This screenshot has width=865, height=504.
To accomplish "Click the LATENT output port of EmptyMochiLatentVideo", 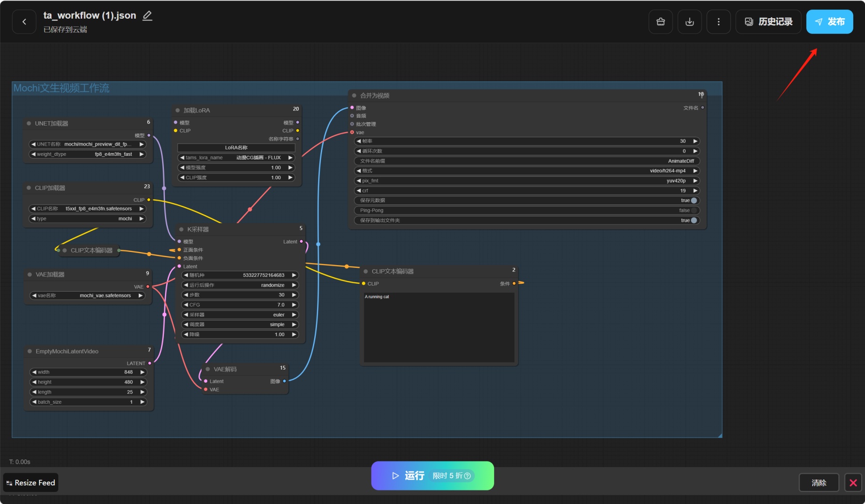I will point(149,363).
